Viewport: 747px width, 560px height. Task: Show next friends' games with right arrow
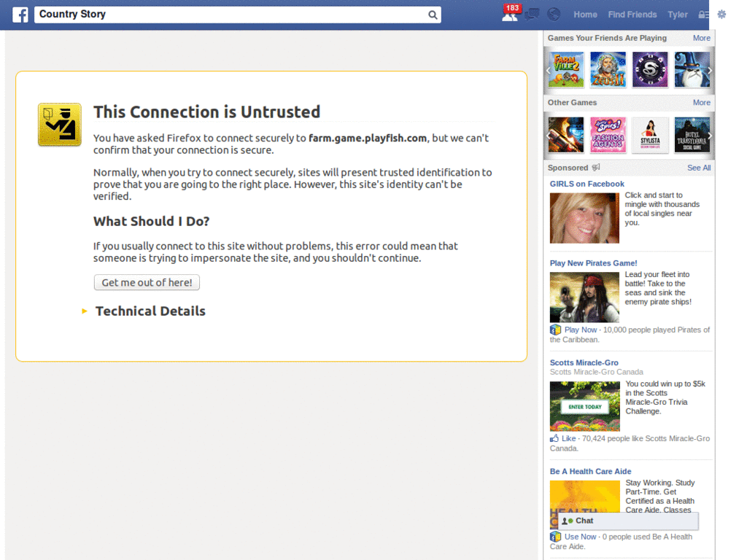710,70
